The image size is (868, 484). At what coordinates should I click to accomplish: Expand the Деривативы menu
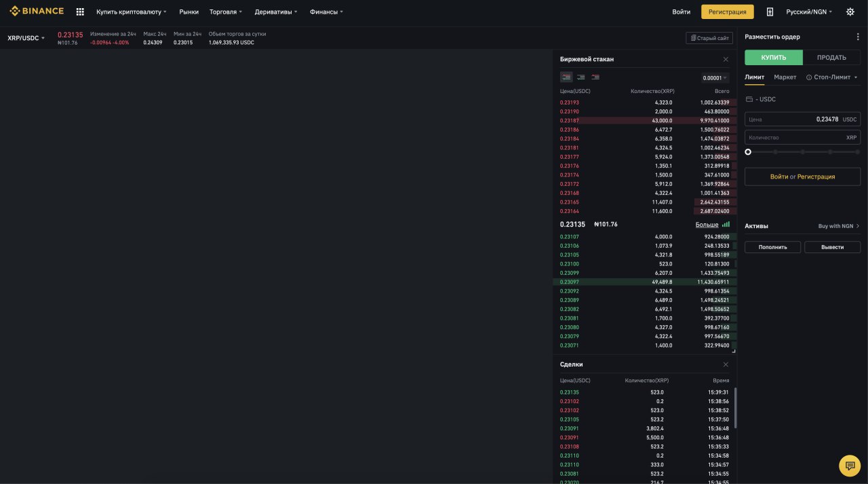coord(276,12)
